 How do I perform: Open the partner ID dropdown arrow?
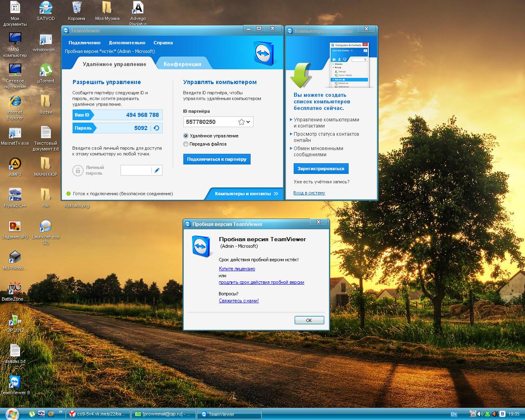coord(249,122)
